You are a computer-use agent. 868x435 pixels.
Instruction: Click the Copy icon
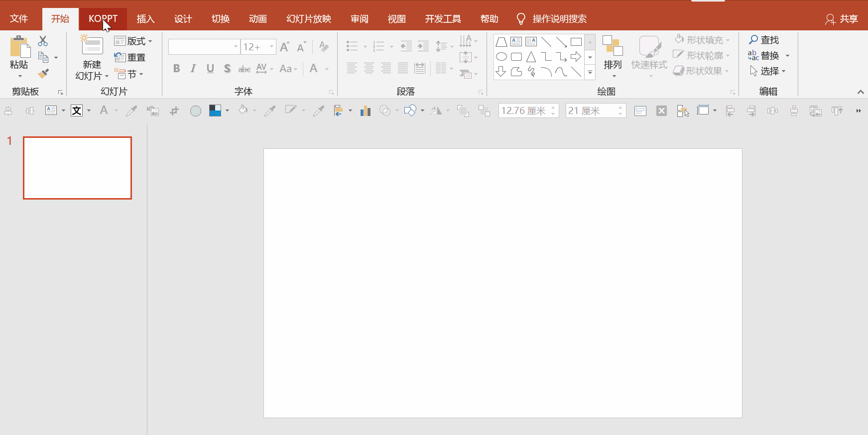[43, 57]
